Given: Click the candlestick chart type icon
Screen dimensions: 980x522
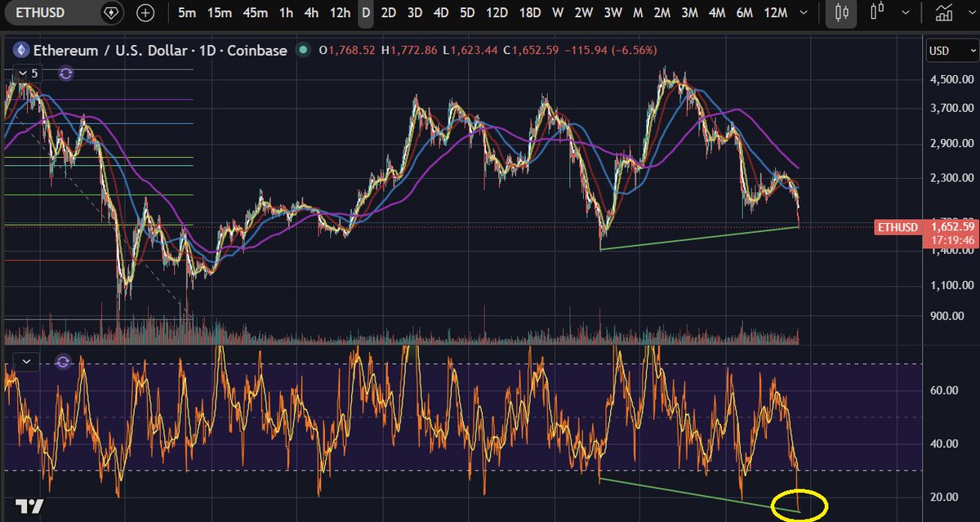Looking at the screenshot, I should pyautogui.click(x=843, y=13).
